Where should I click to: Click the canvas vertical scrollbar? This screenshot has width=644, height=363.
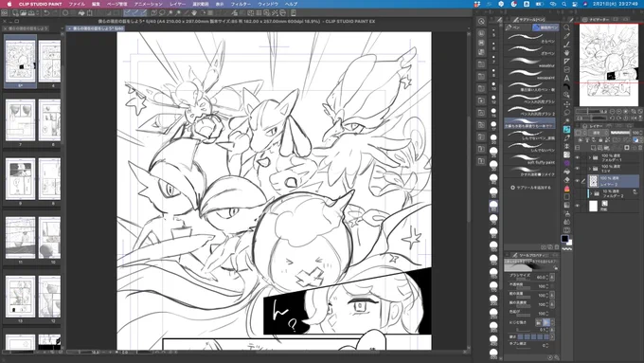click(469, 168)
